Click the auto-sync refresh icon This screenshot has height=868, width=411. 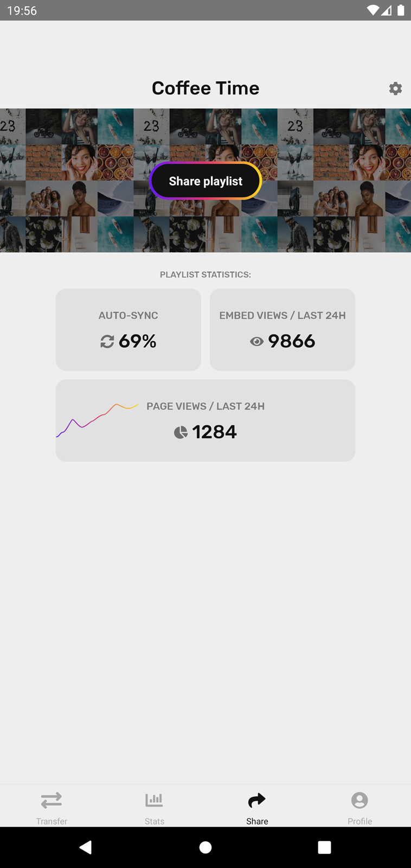click(107, 341)
